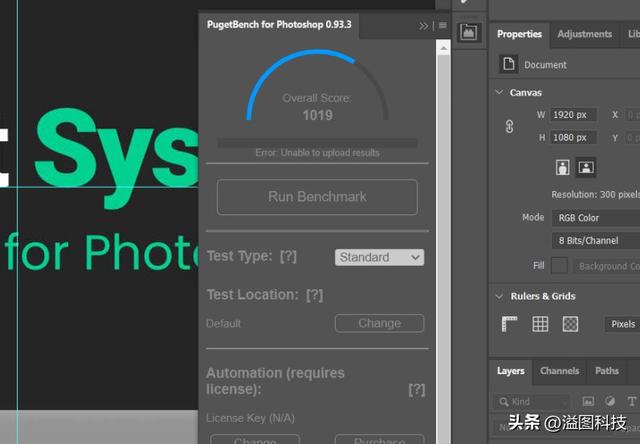Click the Test Location help [?] link

tap(314, 295)
